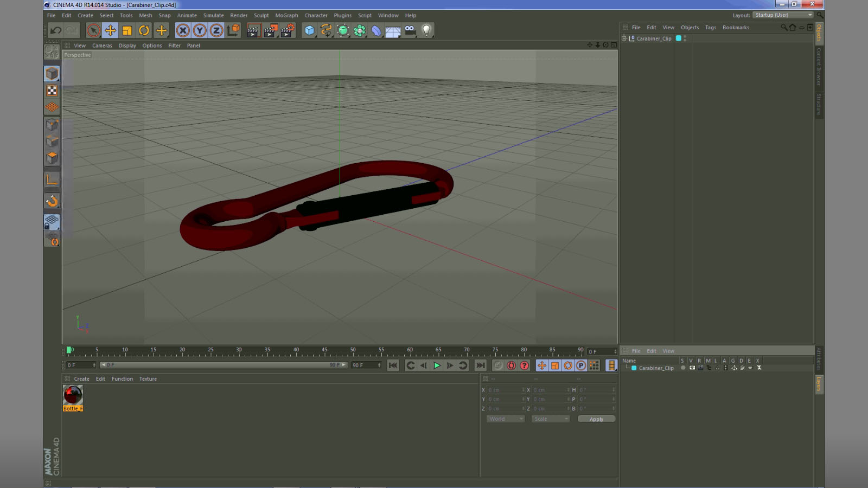Enable Axis mode L-shaped icon

click(52, 179)
